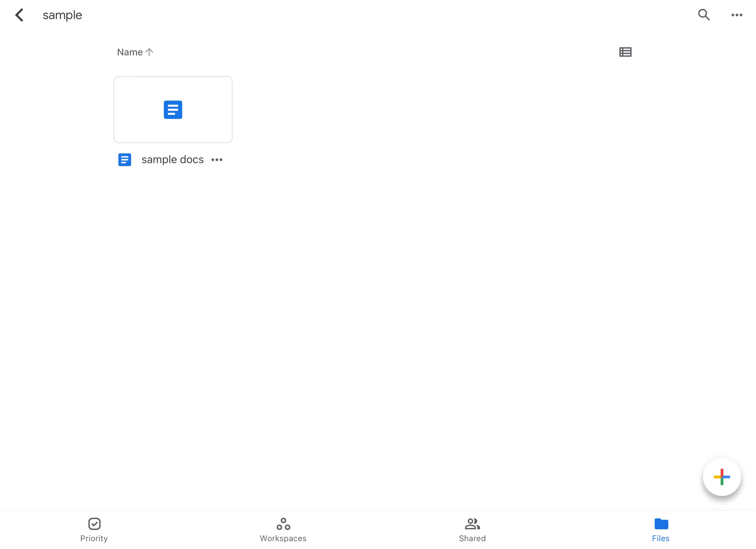Image resolution: width=756 pixels, height=549 pixels.
Task: Switch to the Workspaces tab label
Action: [283, 538]
